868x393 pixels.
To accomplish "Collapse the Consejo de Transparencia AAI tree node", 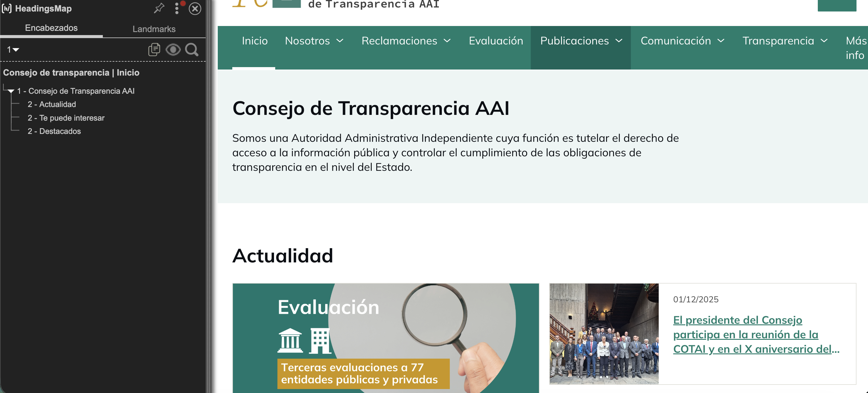I will pyautogui.click(x=11, y=91).
